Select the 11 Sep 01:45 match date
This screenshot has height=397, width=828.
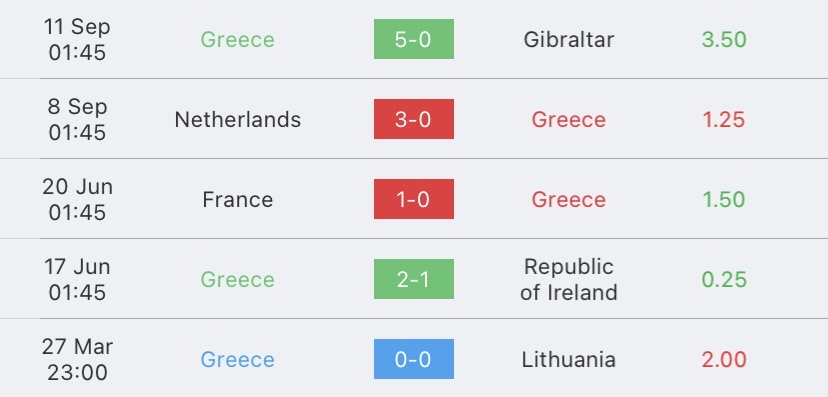pos(77,39)
